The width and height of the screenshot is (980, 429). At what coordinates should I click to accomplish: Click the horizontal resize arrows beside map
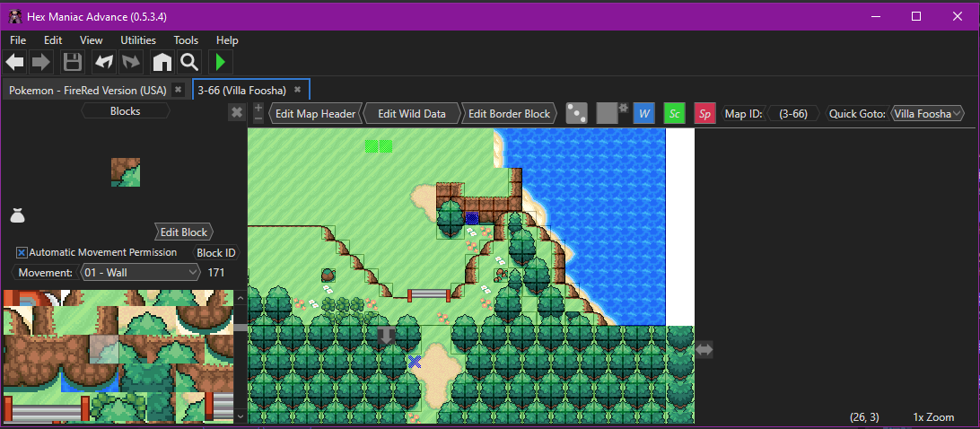[x=704, y=350]
